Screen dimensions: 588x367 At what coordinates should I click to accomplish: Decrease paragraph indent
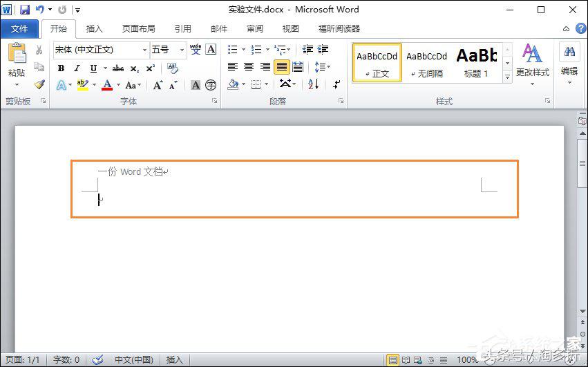(308, 49)
